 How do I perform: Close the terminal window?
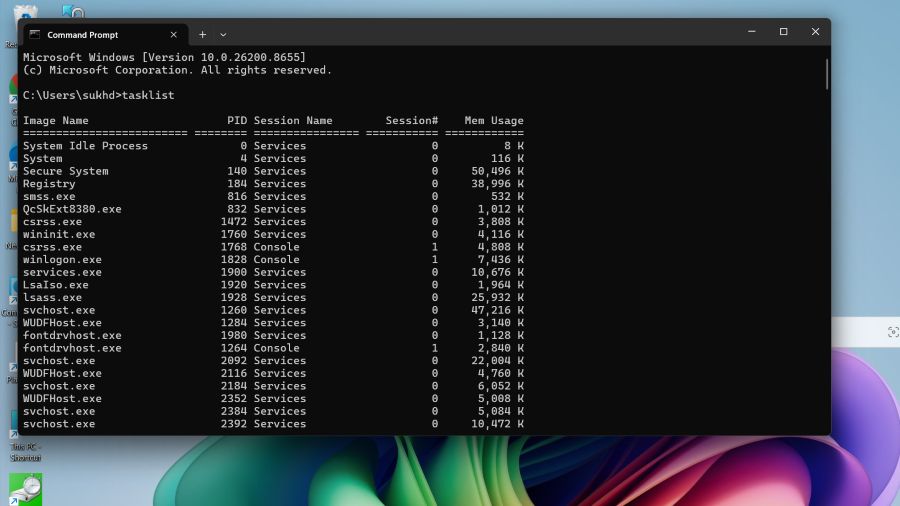pyautogui.click(x=815, y=32)
